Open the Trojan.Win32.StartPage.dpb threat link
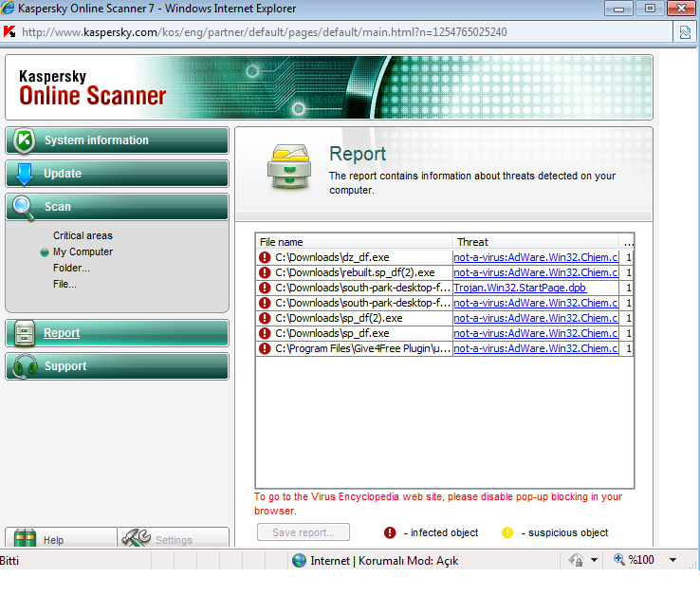 (519, 288)
